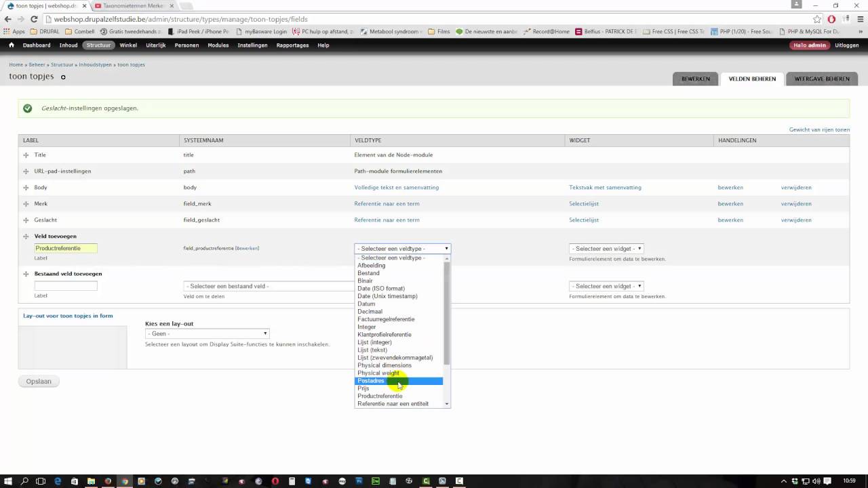Image resolution: width=868 pixels, height=488 pixels.
Task: Select Physical weight in the veldtype list
Action: (x=399, y=373)
